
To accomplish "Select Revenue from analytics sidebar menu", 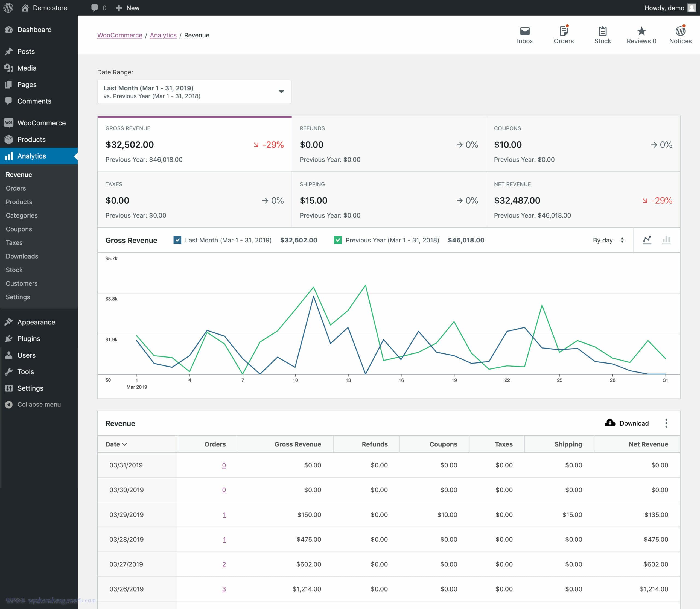I will 18,174.
